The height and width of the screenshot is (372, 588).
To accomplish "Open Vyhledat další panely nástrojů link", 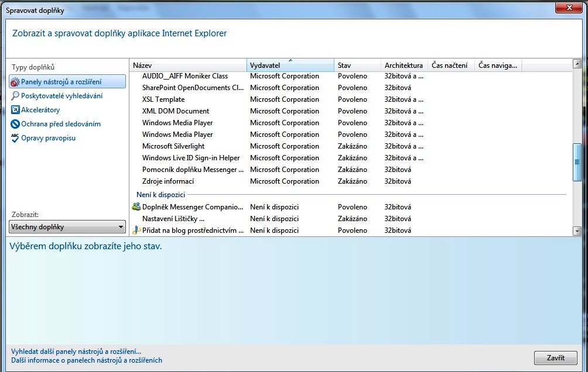I will tap(76, 352).
